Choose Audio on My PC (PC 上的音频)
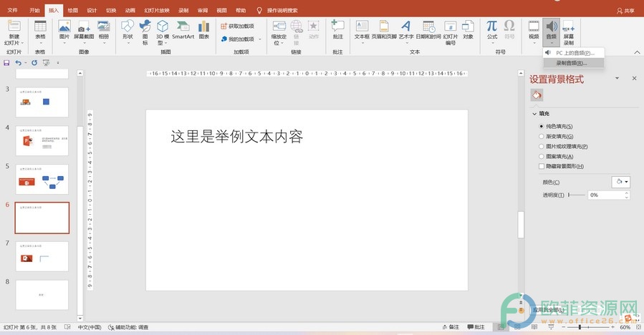644x335 pixels. (x=574, y=53)
